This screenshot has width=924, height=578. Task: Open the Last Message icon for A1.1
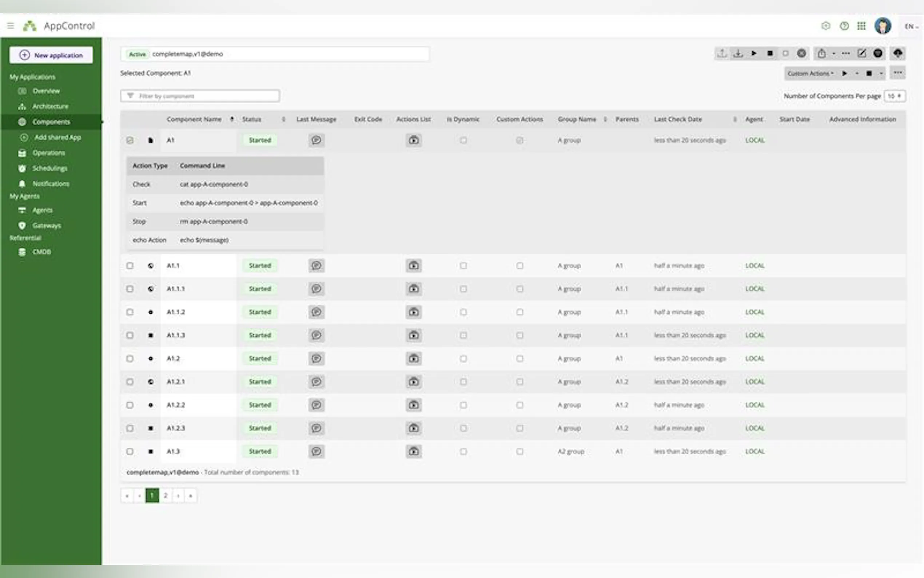pyautogui.click(x=316, y=266)
